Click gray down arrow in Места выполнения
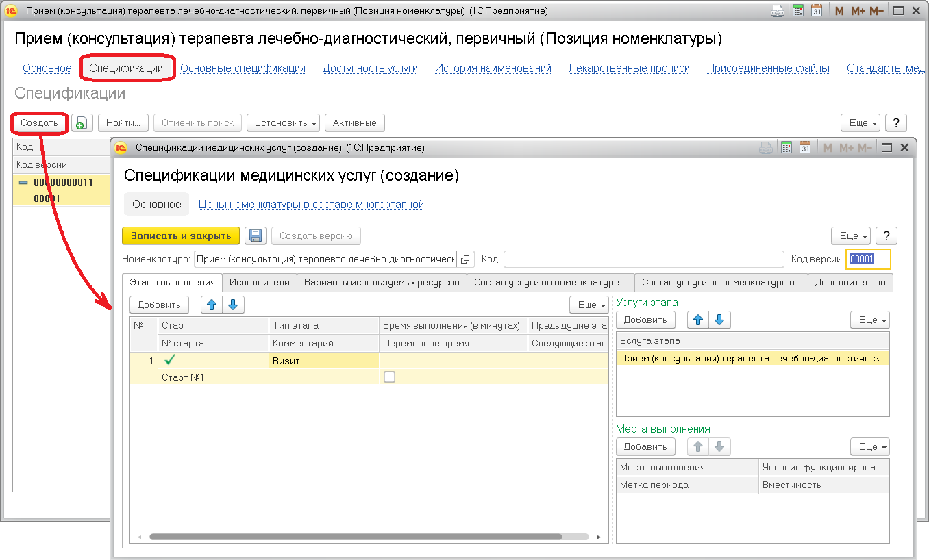This screenshot has height=560, width=929. pyautogui.click(x=719, y=446)
